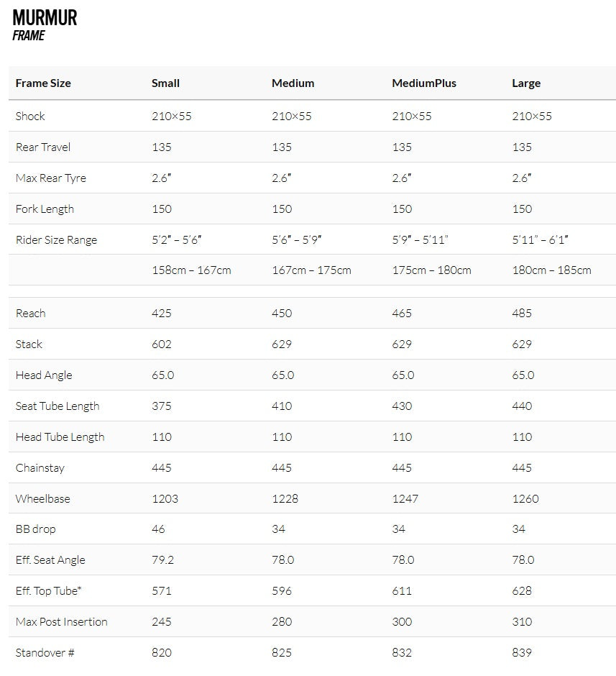Click the Small BB drop value 46
616x676 pixels.
(158, 529)
